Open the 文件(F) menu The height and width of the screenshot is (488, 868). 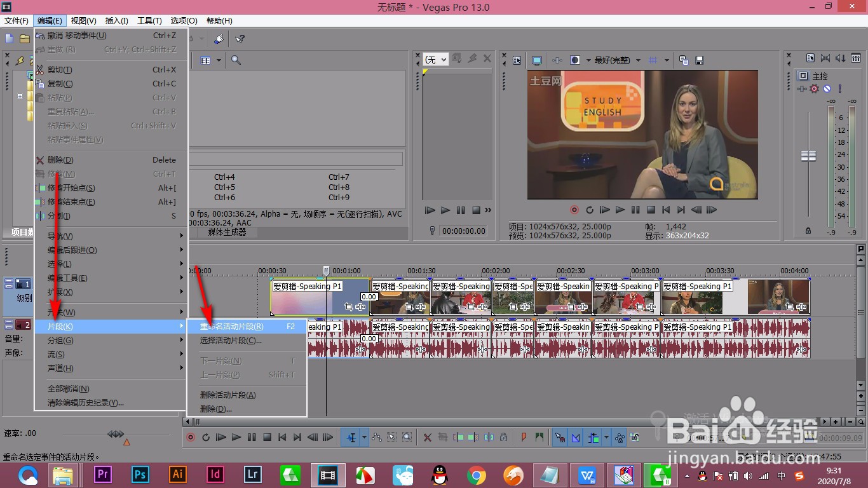tap(17, 21)
